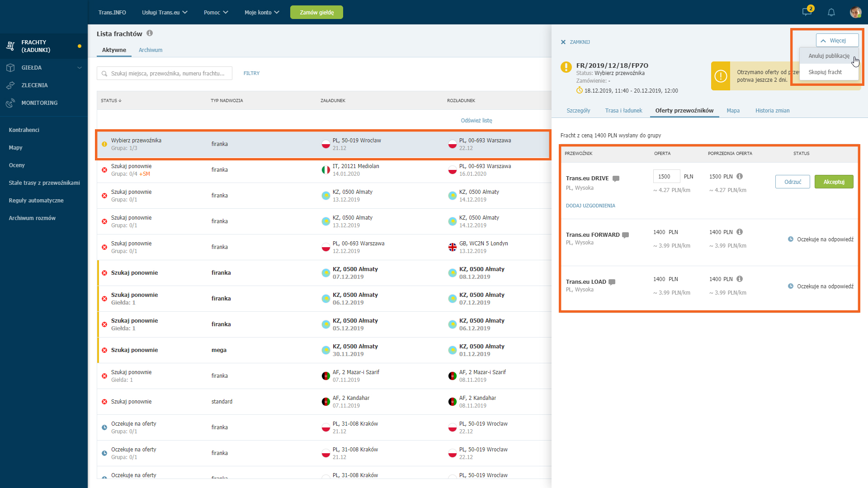The width and height of the screenshot is (868, 488).
Task: Click the Trans.eu FORWARD carrier name
Action: tap(593, 235)
